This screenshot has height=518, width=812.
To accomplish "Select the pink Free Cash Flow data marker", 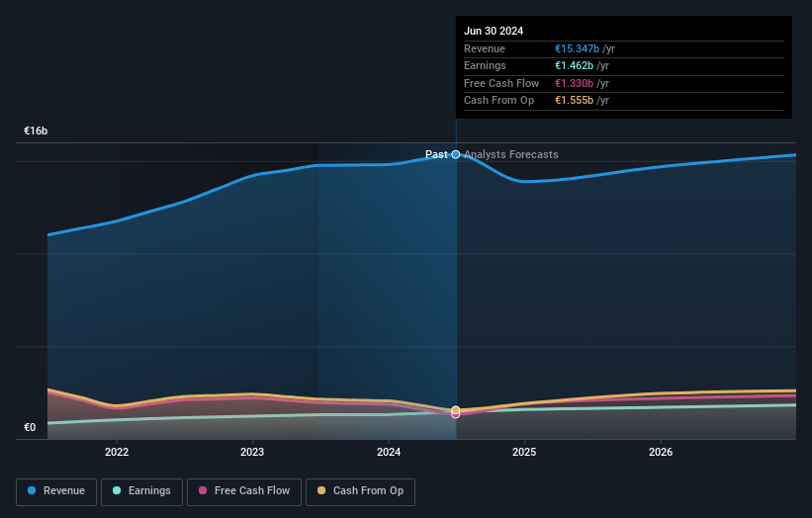I will click(x=456, y=415).
